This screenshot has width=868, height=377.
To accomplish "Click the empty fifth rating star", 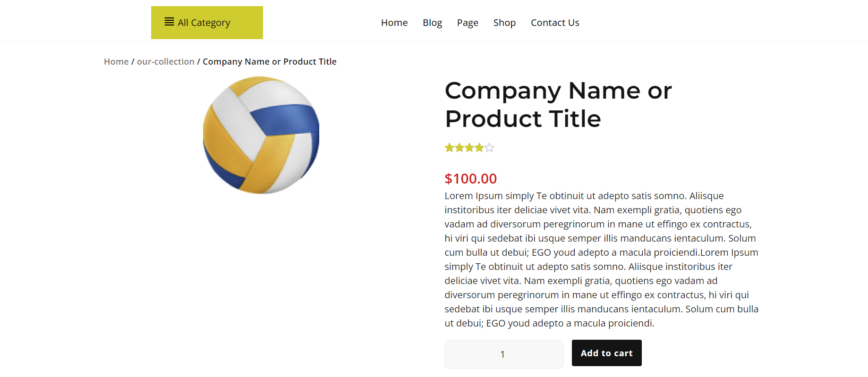I will pos(490,148).
